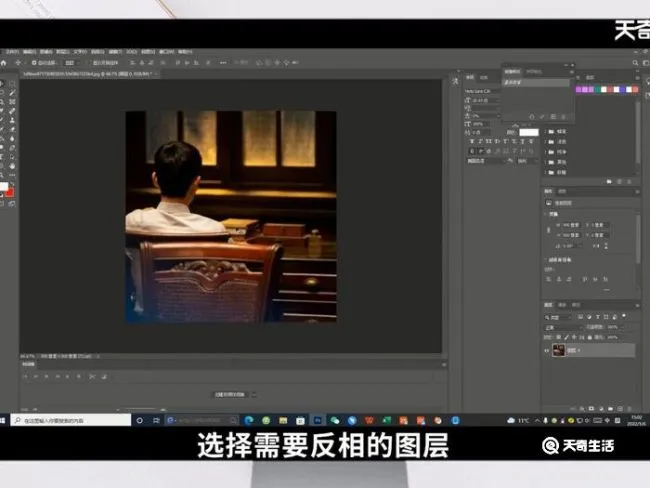Select the Hand tool
Screen dimensions: 650x488
click(12, 166)
